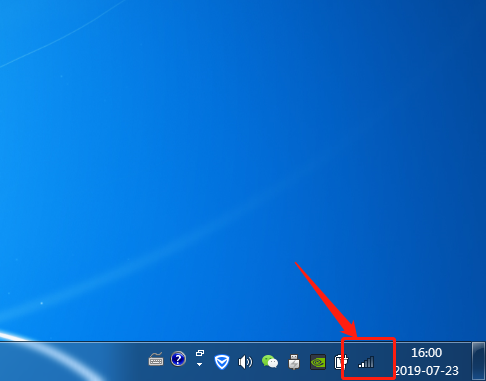Open the Tencent PC Manager shield icon
Image resolution: width=486 pixels, height=381 pixels.
pos(222,362)
